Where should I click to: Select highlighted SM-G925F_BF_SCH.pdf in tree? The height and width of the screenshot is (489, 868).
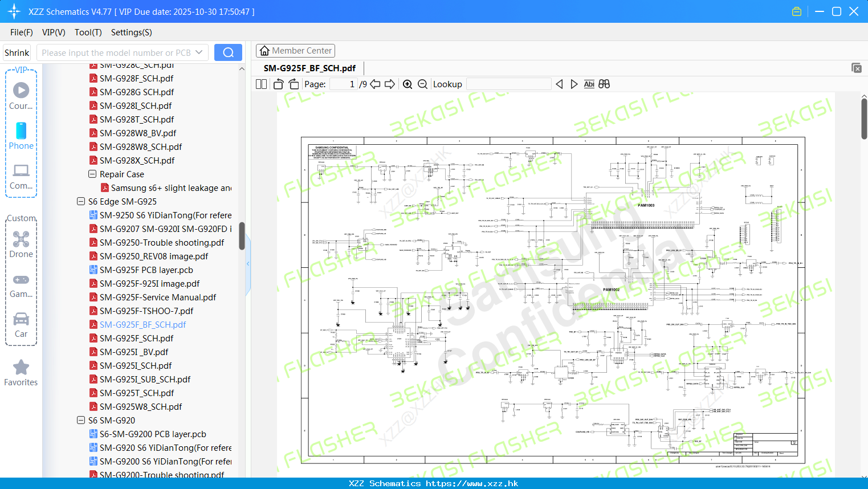click(143, 324)
